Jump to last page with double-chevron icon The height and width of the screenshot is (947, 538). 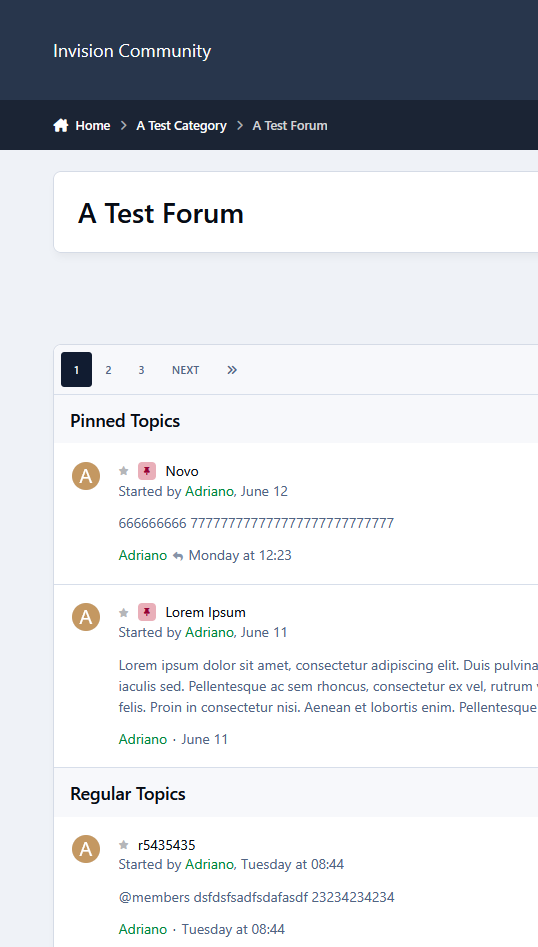coord(232,370)
